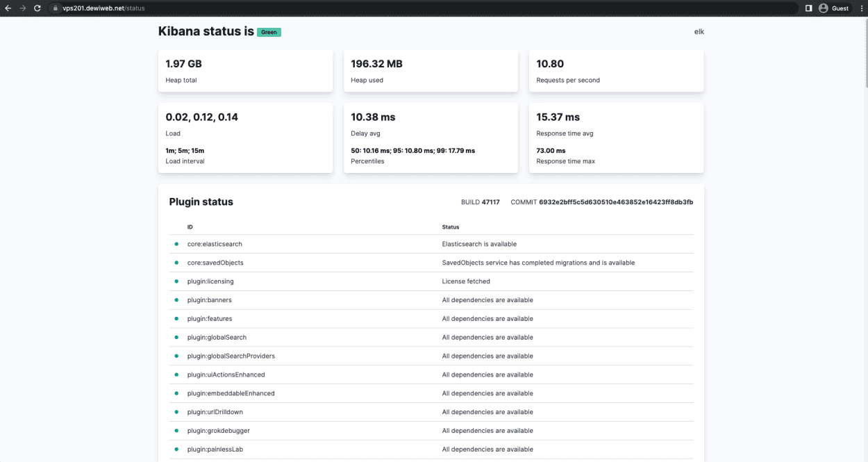
Task: Select the plugin:banners ID cell
Action: pyautogui.click(x=210, y=300)
